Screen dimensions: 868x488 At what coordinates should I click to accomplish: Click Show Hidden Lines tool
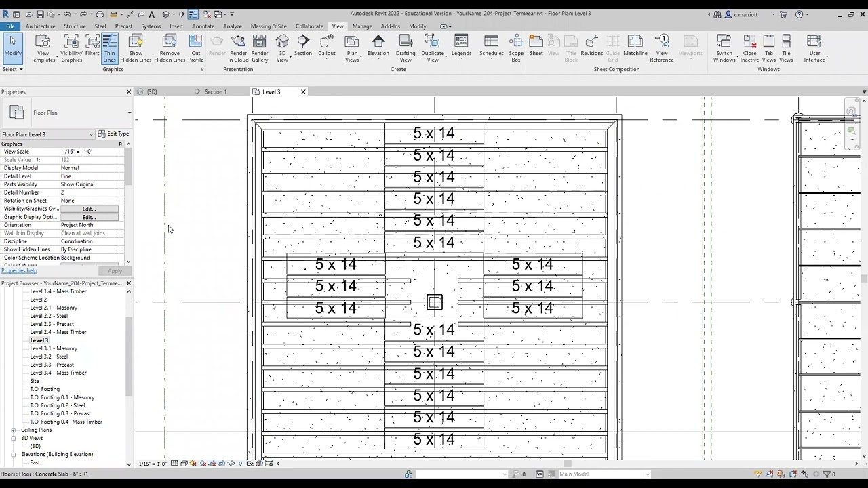(136, 47)
